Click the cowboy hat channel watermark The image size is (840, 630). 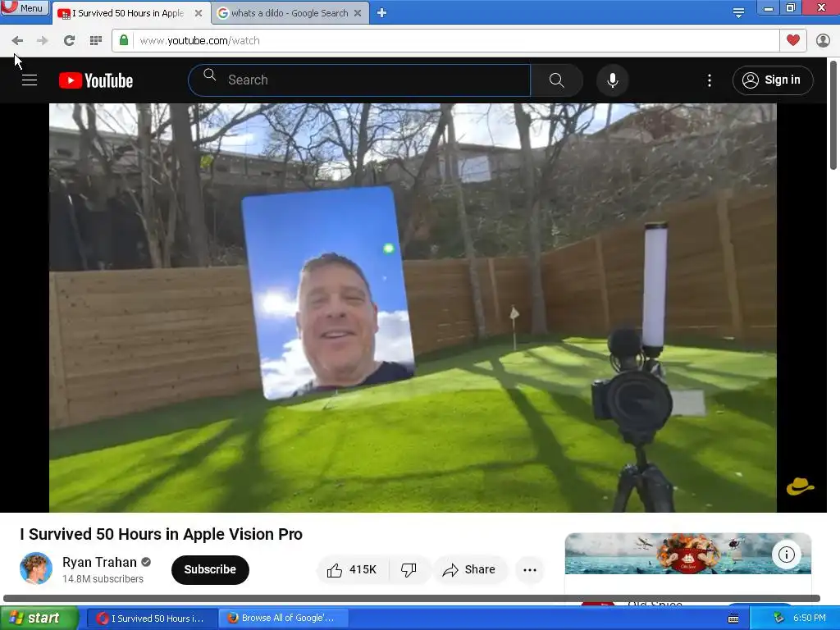tap(800, 486)
